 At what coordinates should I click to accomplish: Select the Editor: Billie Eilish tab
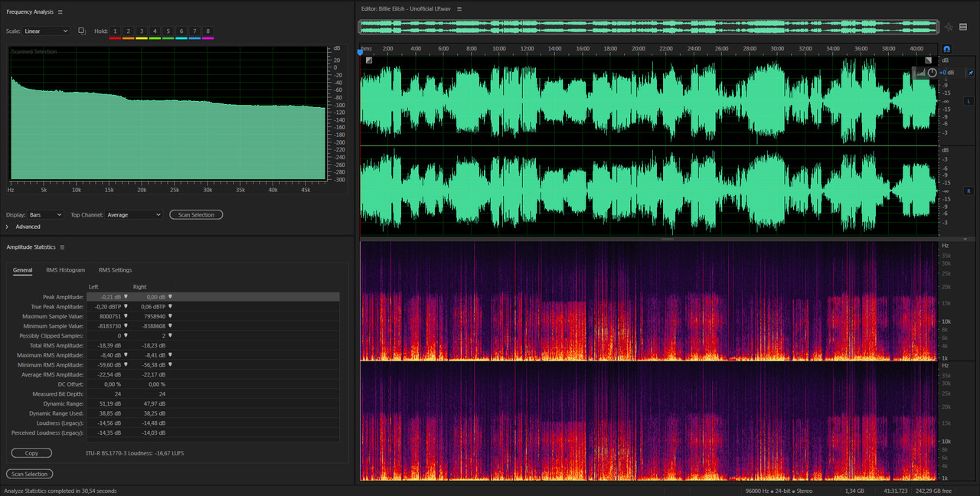tap(406, 8)
